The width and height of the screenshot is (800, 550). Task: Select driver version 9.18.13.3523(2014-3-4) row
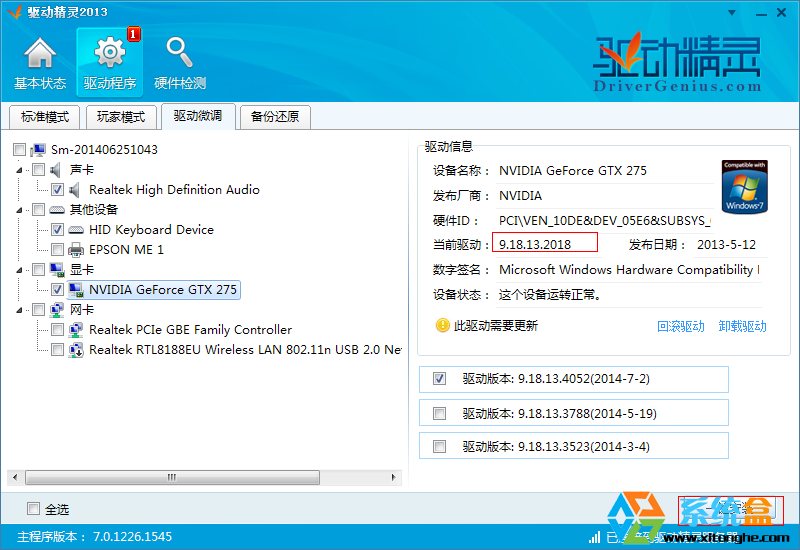point(573,446)
